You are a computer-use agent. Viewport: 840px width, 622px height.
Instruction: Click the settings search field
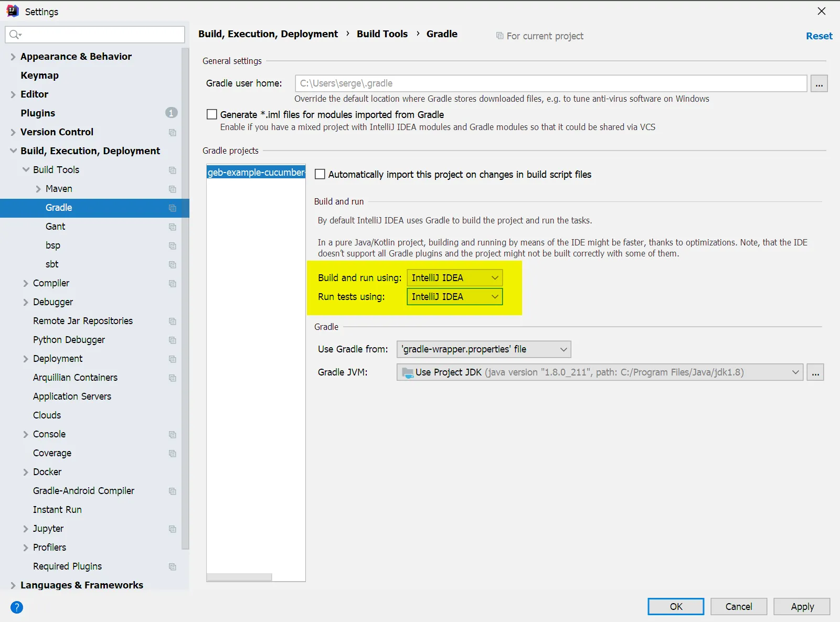coord(95,35)
